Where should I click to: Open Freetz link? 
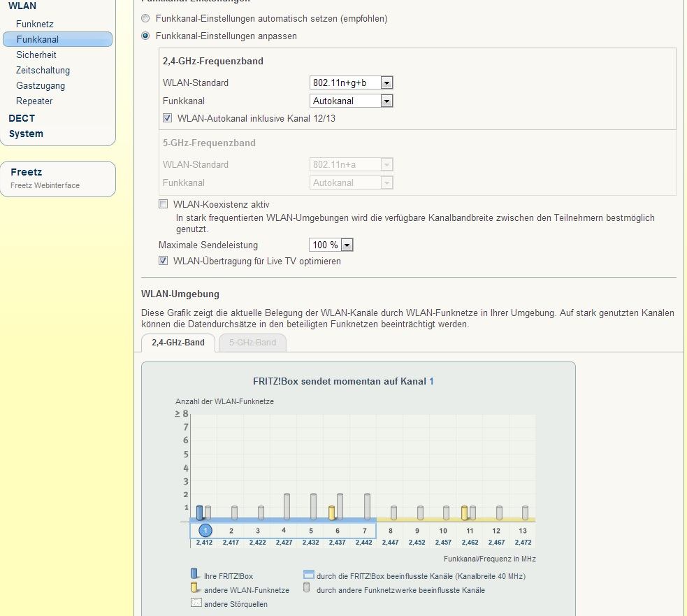pyautogui.click(x=27, y=172)
